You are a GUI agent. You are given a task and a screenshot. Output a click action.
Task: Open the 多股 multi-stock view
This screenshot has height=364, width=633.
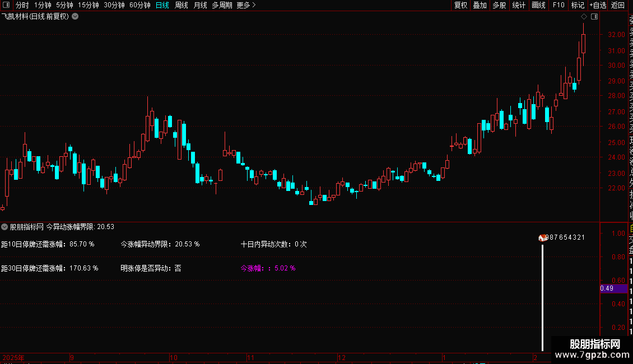point(499,5)
